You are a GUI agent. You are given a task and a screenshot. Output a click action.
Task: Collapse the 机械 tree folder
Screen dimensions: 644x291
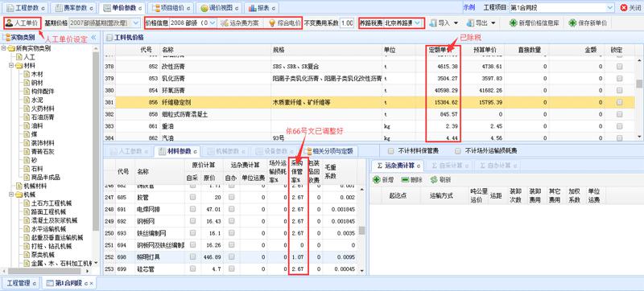pyautogui.click(x=11, y=195)
